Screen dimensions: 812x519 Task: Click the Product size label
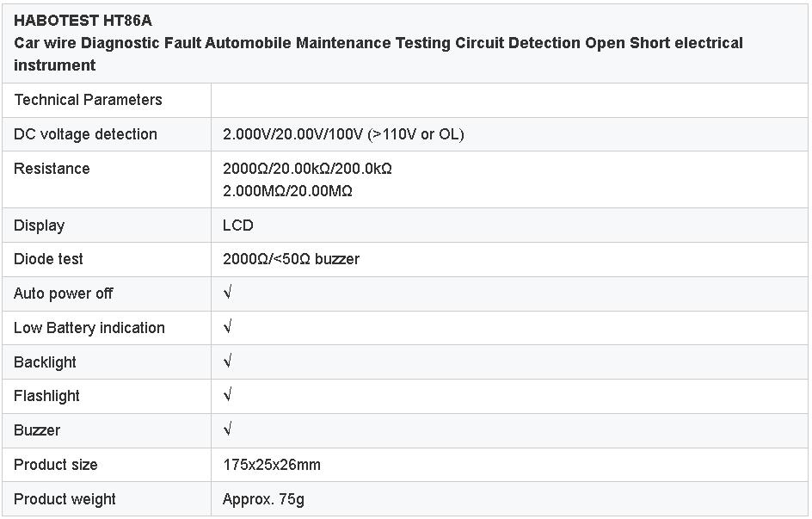coord(56,465)
